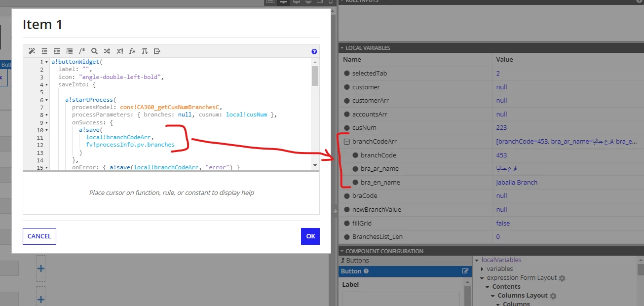Select the braCode variable row

(491, 196)
